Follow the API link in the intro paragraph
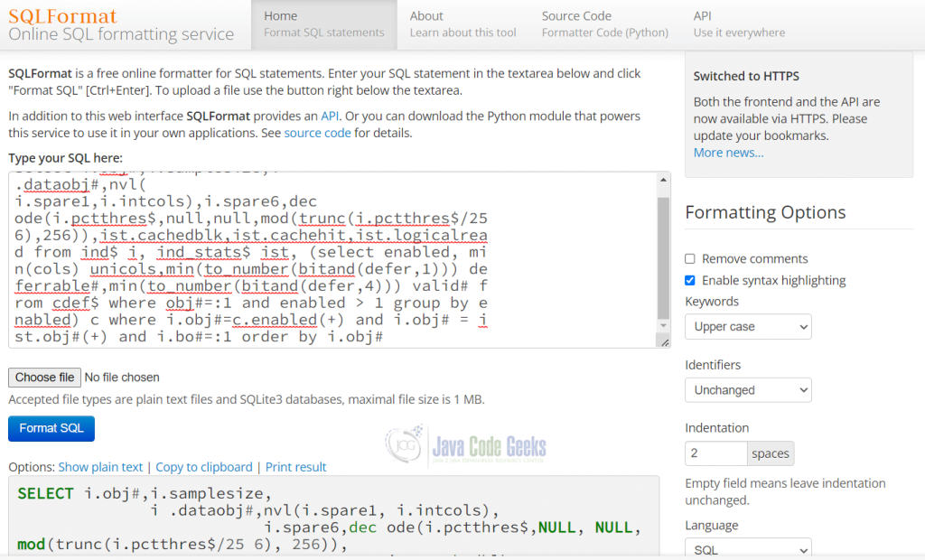925x560 pixels. click(330, 117)
